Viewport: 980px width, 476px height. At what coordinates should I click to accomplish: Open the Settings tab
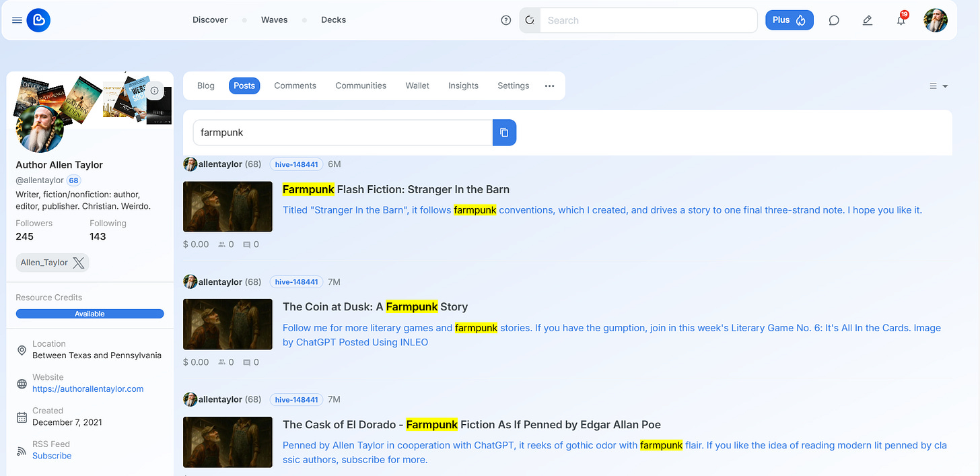pos(514,86)
